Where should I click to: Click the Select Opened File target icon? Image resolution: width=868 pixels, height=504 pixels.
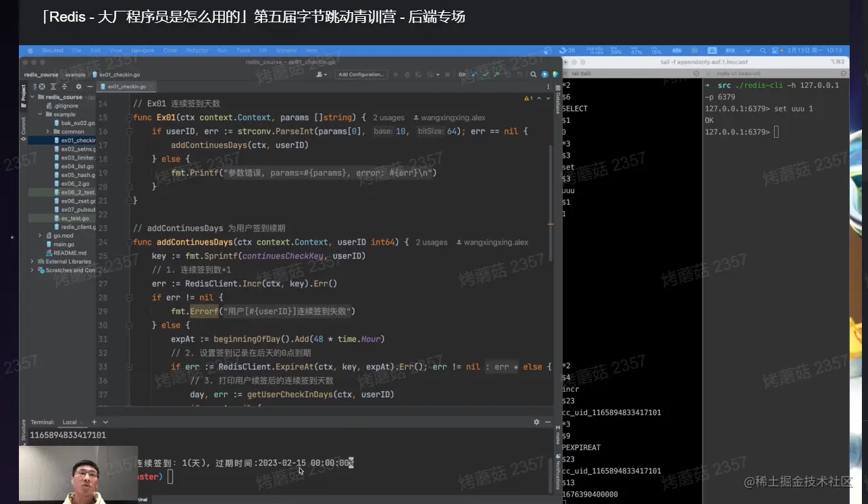tap(42, 86)
